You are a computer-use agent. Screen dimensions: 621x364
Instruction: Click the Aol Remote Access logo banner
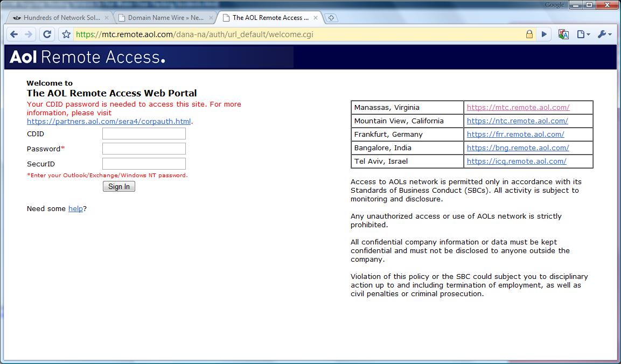pos(87,57)
